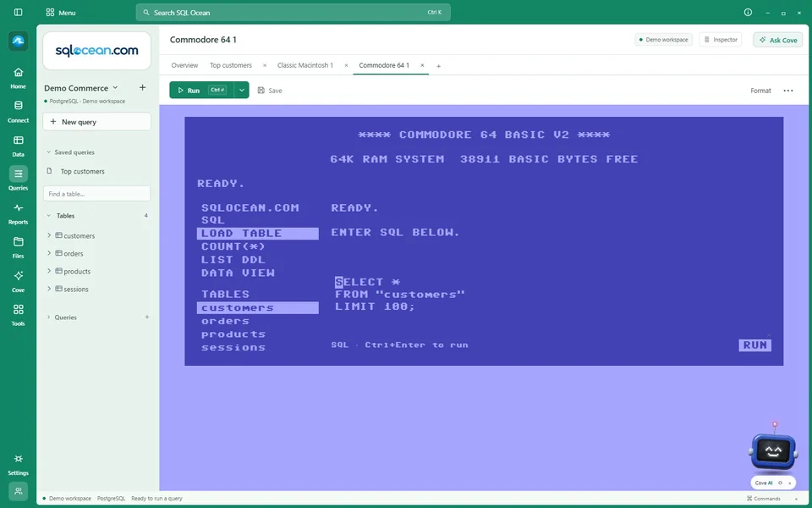The width and height of the screenshot is (812, 508).
Task: Open the Run options dropdown arrow
Action: click(x=241, y=91)
